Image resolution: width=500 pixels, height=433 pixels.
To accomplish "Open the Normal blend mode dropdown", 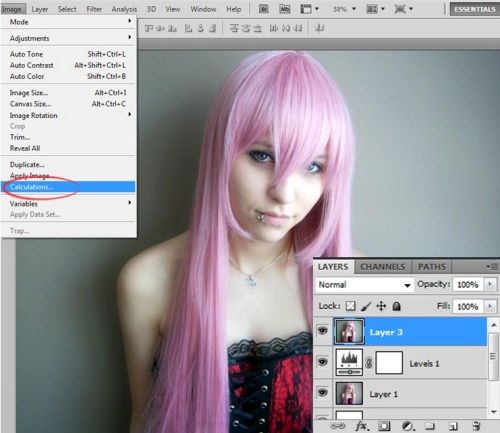I will (x=364, y=285).
